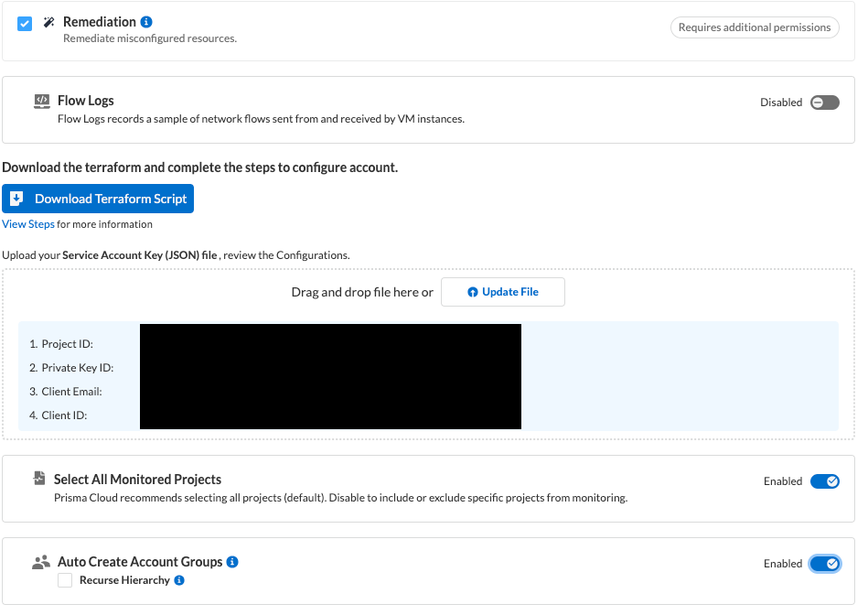This screenshot has height=615, width=868.
Task: Click the Auto Create Account Groups people icon
Action: click(x=41, y=563)
